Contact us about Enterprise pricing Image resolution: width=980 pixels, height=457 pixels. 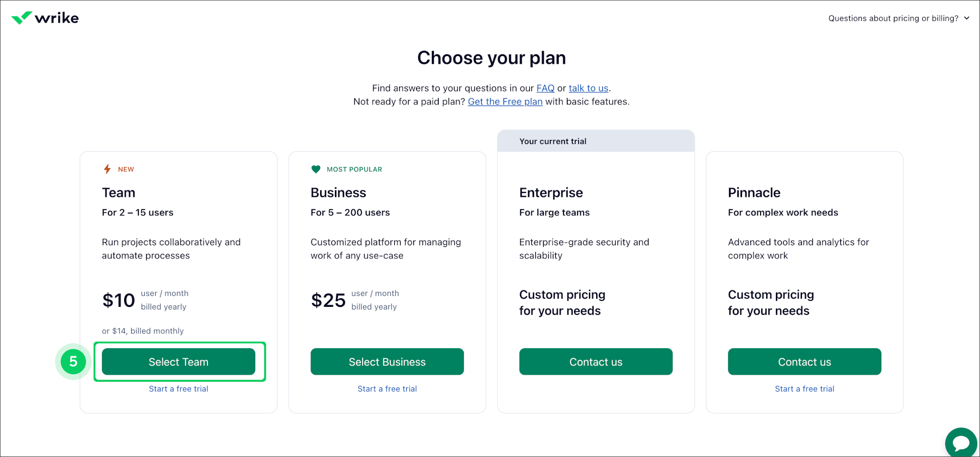(596, 361)
